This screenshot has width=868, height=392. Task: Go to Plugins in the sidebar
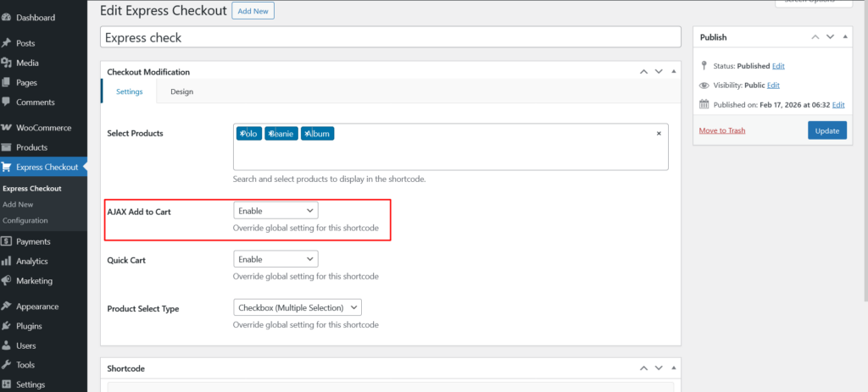pos(29,326)
